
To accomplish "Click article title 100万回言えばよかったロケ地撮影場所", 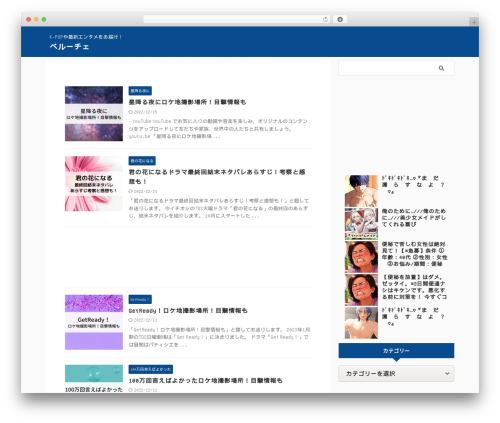I will pos(206,380).
